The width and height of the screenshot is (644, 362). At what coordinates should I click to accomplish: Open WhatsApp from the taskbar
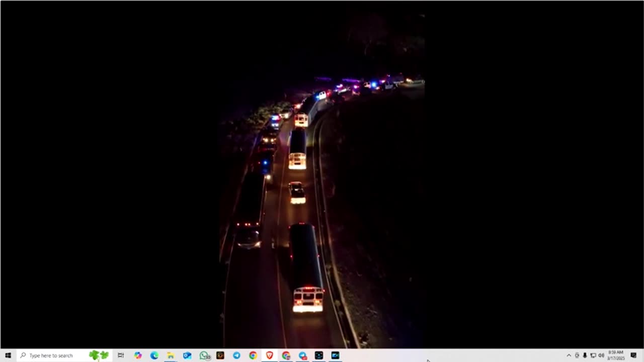coord(204,355)
